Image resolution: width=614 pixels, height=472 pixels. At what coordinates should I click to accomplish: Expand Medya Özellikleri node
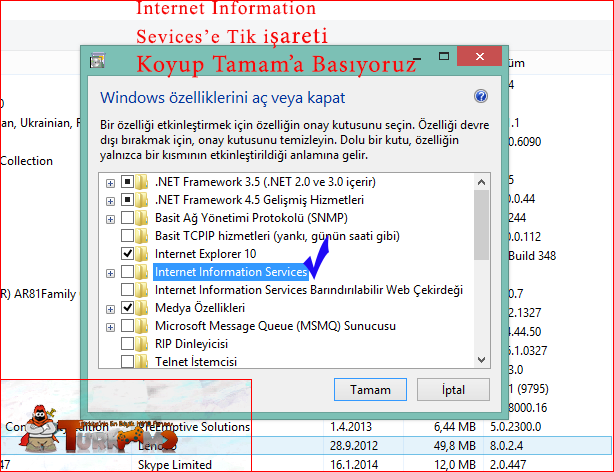pyautogui.click(x=110, y=309)
